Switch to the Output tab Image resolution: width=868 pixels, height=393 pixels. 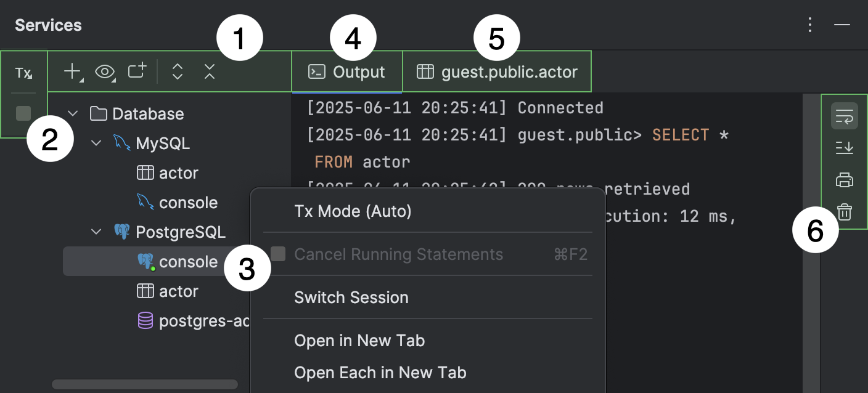click(x=346, y=71)
